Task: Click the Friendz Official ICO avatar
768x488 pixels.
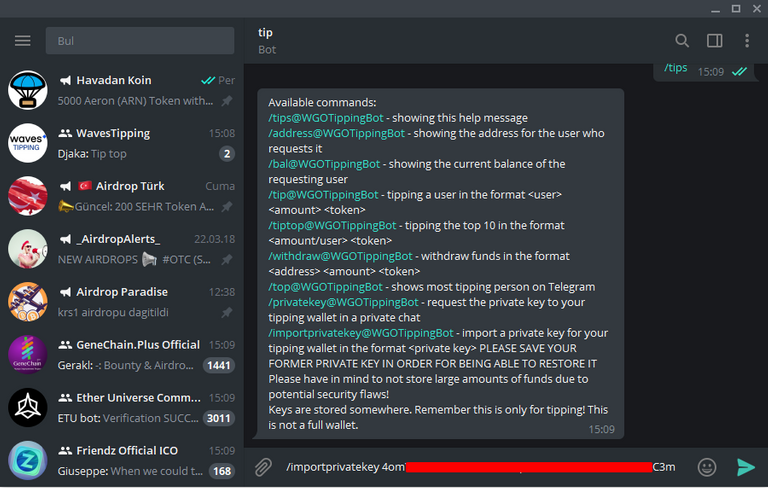Action: click(27, 461)
